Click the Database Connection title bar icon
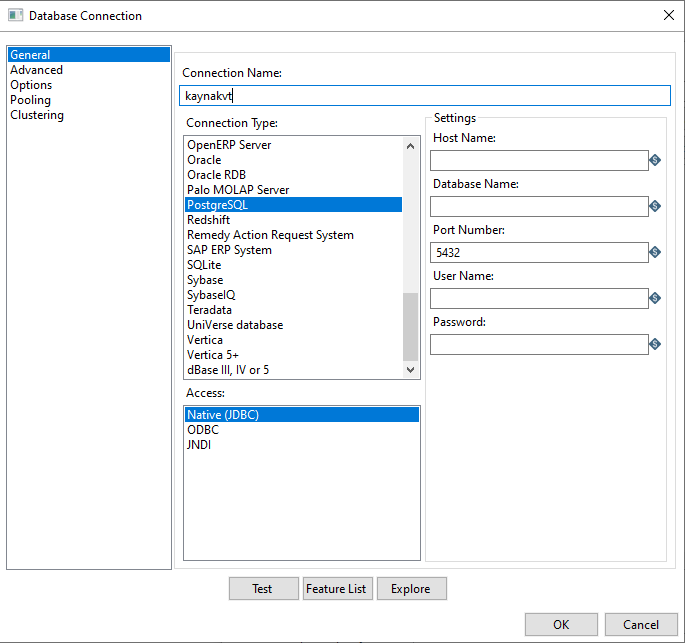The image size is (685, 643). point(16,15)
